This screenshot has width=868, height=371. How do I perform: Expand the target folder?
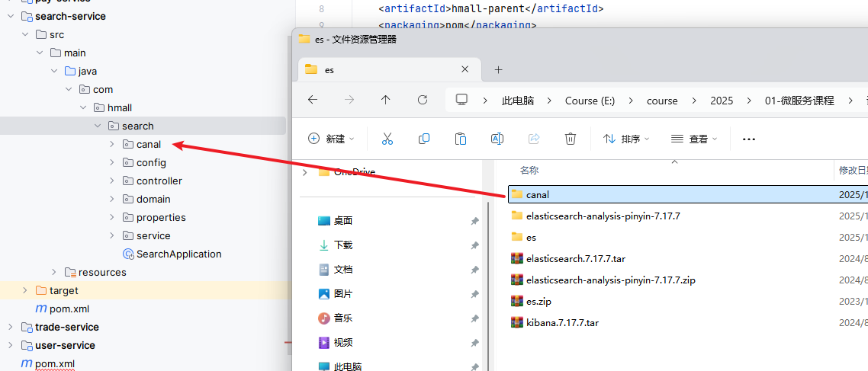point(25,290)
